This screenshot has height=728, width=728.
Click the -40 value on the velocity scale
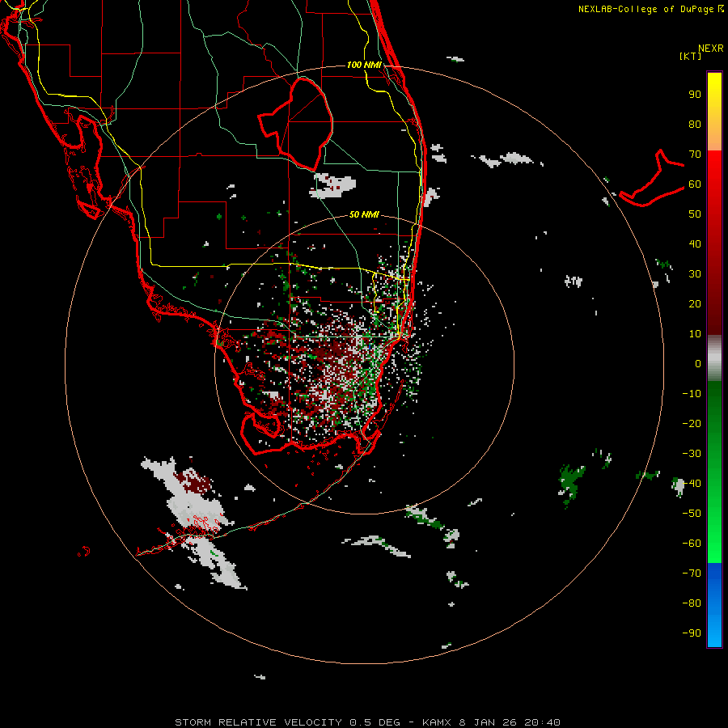pos(692,484)
